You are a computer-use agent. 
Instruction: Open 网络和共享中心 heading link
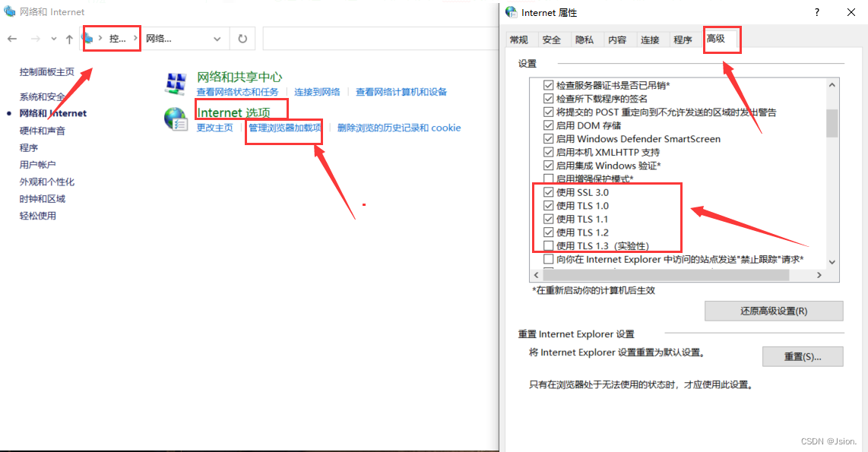239,77
